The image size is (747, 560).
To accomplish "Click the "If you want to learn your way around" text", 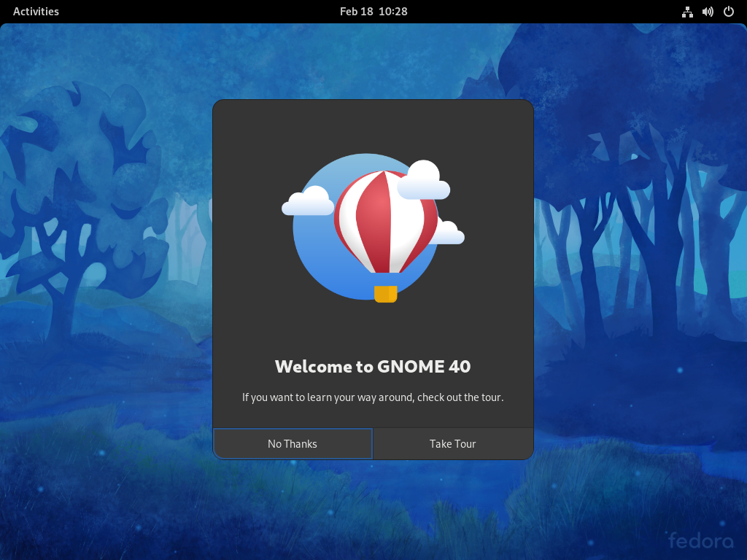I will click(328, 397).
